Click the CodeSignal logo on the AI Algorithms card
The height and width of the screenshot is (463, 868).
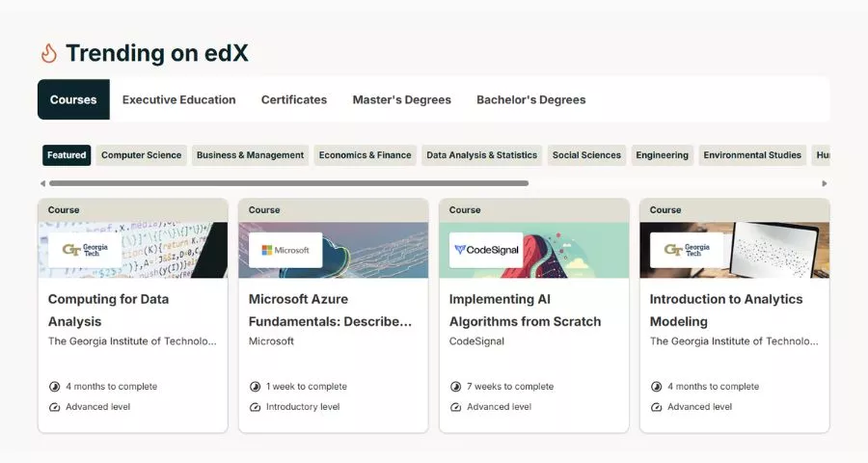tap(486, 250)
